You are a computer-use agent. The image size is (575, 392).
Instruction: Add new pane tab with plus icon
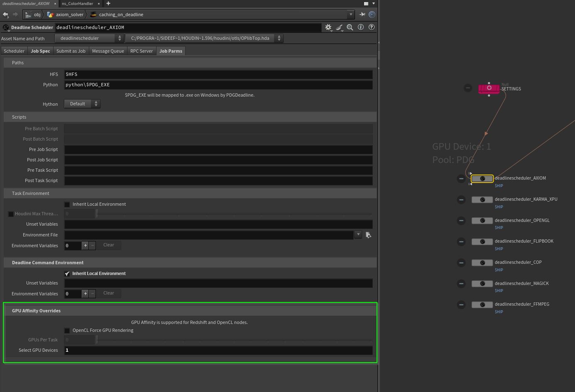click(x=108, y=3)
